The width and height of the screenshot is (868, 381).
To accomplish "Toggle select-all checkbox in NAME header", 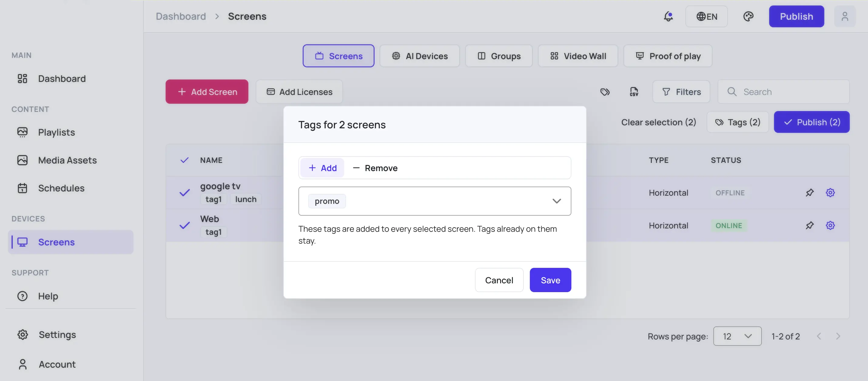I will pyautogui.click(x=184, y=160).
